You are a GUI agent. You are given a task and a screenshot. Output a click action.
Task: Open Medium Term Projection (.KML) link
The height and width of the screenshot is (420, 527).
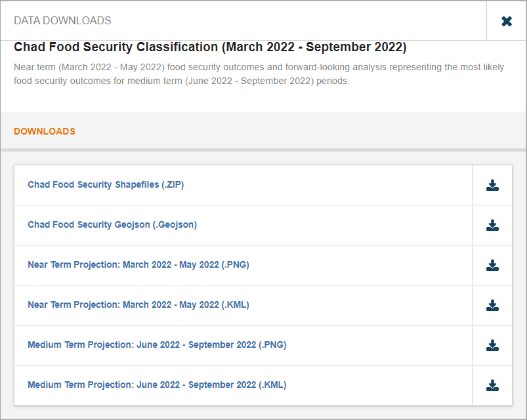coord(157,385)
